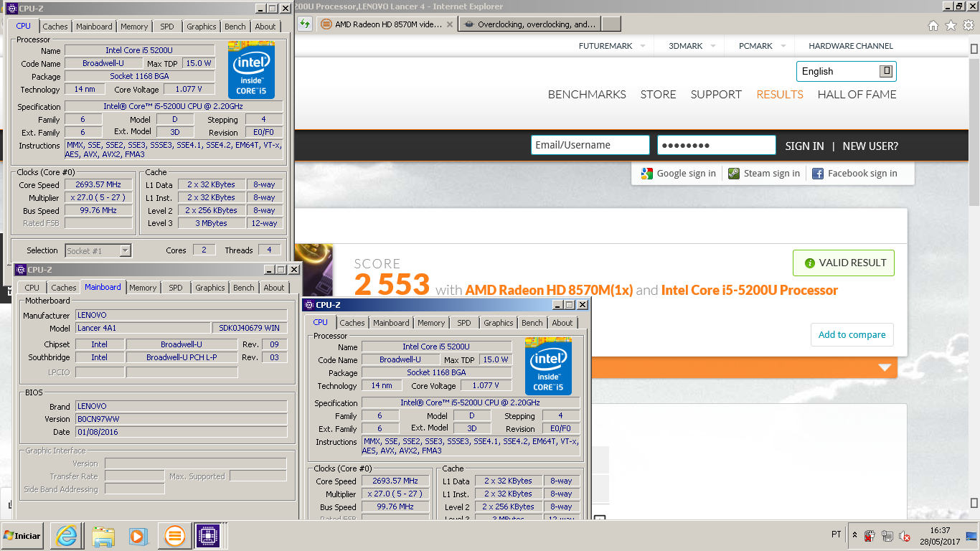The image size is (980, 551).
Task: Open the English language dropdown
Action: 846,71
